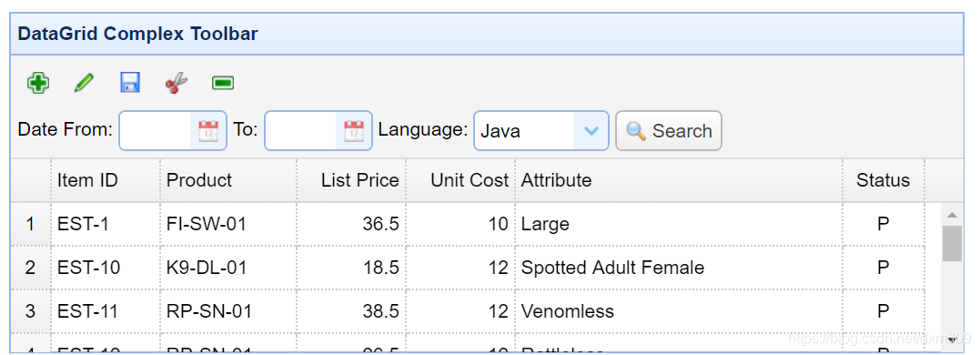The image size is (980, 355).
Task: Click the floppy disk Save icon
Action: [130, 83]
